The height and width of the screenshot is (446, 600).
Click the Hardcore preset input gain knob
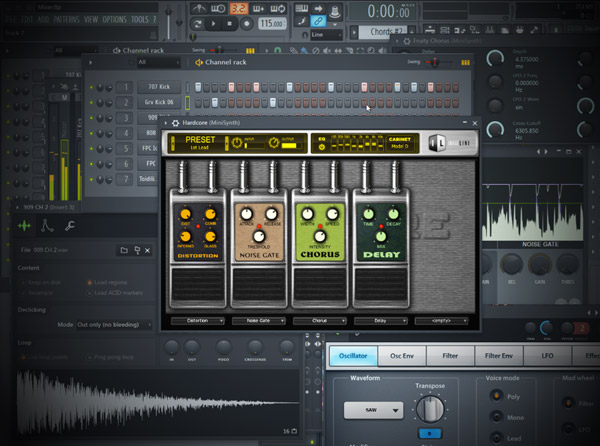[x=238, y=143]
